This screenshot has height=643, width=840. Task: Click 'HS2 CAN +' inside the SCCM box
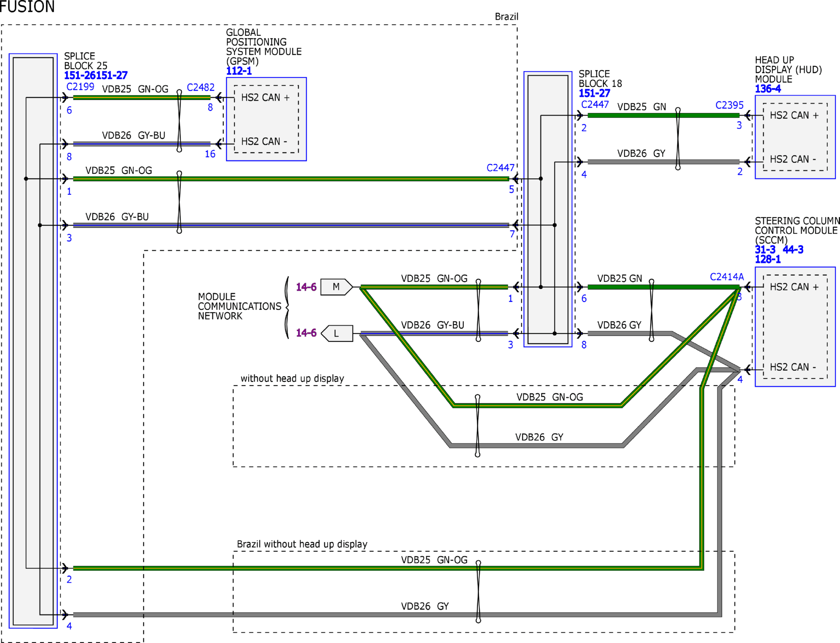(x=794, y=287)
